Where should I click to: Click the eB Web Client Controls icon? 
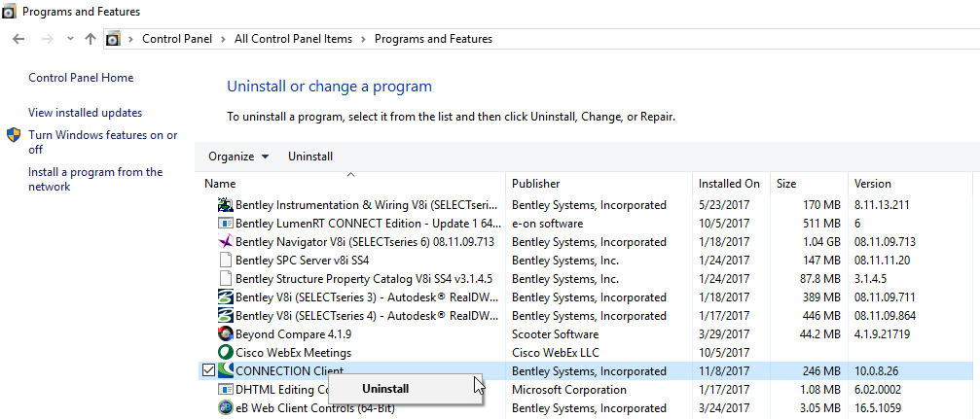(225, 407)
